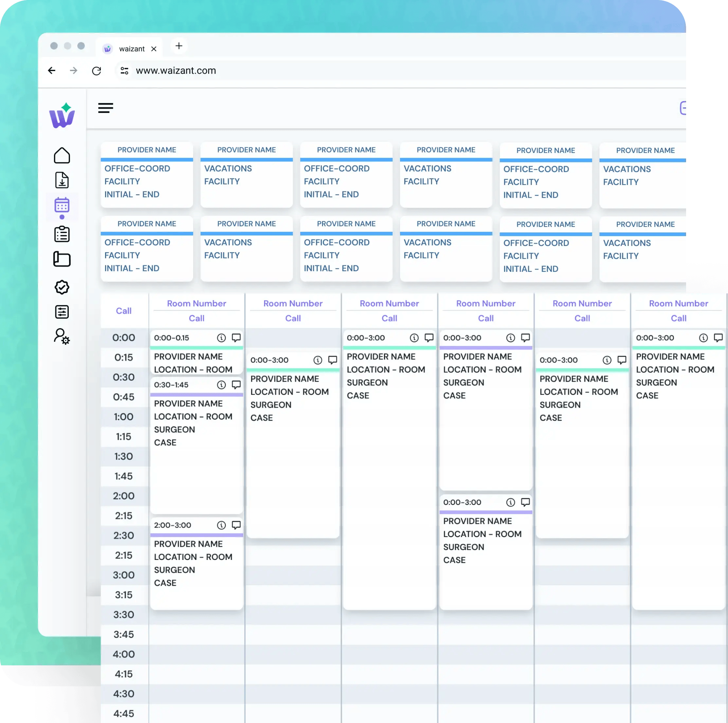Open comment icon on 2:00-3:00 card
This screenshot has width=728, height=723.
(x=236, y=525)
